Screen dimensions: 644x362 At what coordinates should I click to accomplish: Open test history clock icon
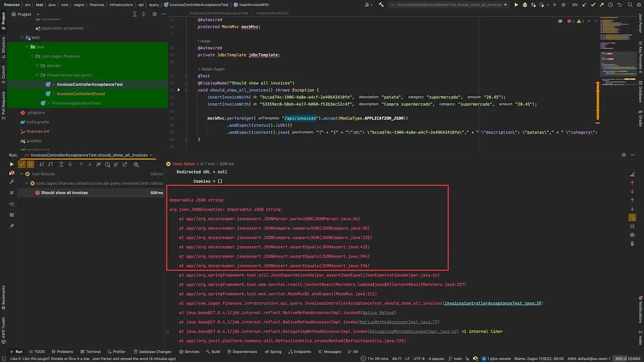[107, 164]
